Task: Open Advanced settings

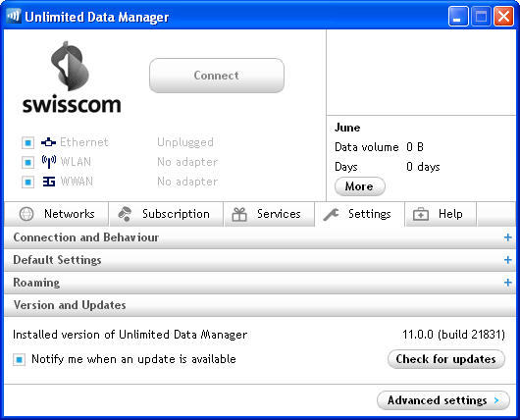Action: point(443,400)
